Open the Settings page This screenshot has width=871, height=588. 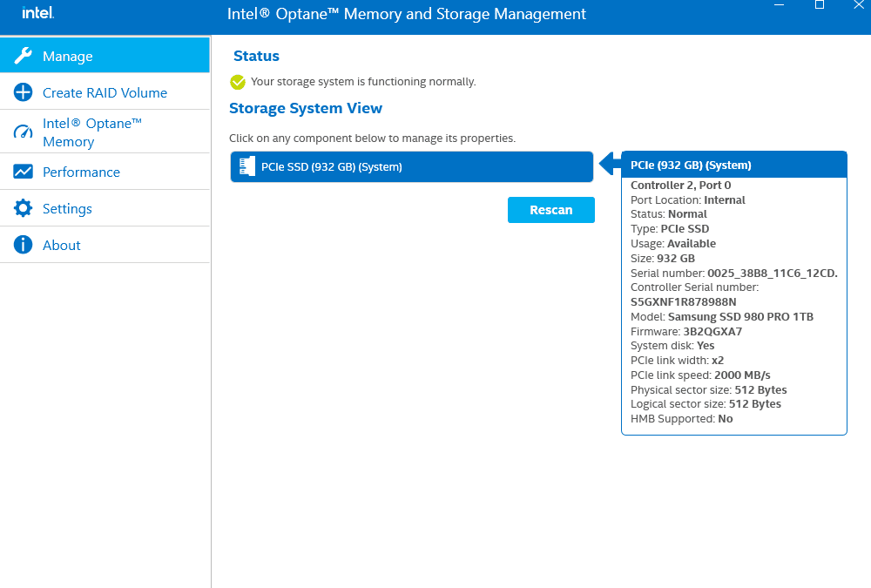pyautogui.click(x=105, y=208)
